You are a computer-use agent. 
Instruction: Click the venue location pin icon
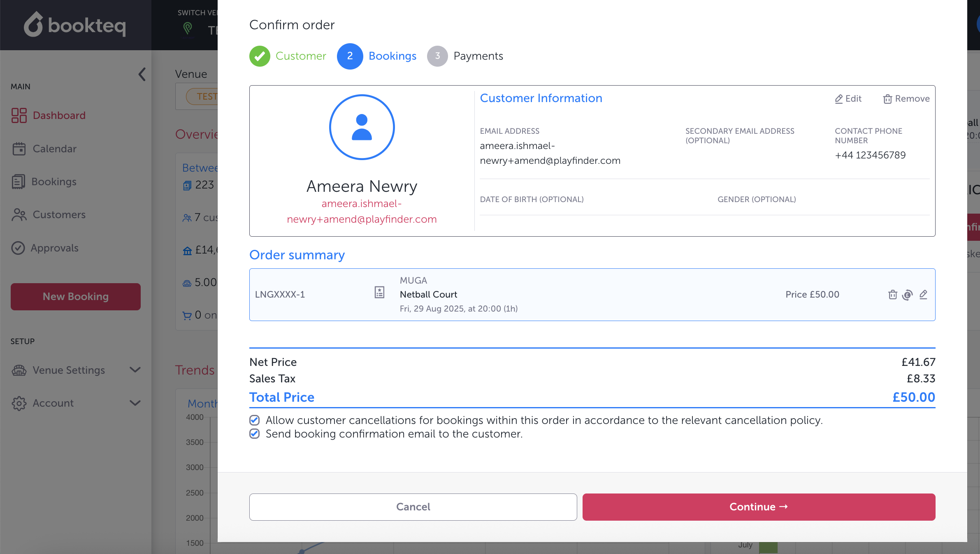click(x=188, y=28)
